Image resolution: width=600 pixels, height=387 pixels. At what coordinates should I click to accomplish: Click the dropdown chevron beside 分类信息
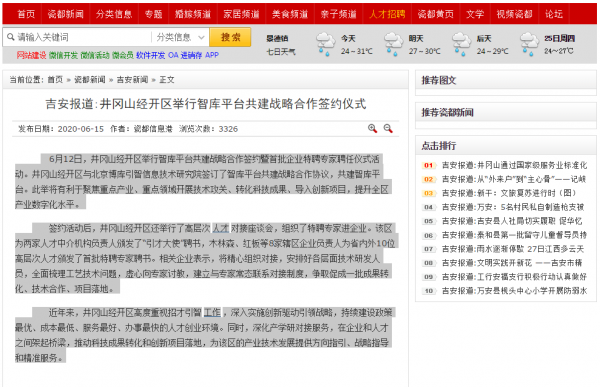pos(201,38)
